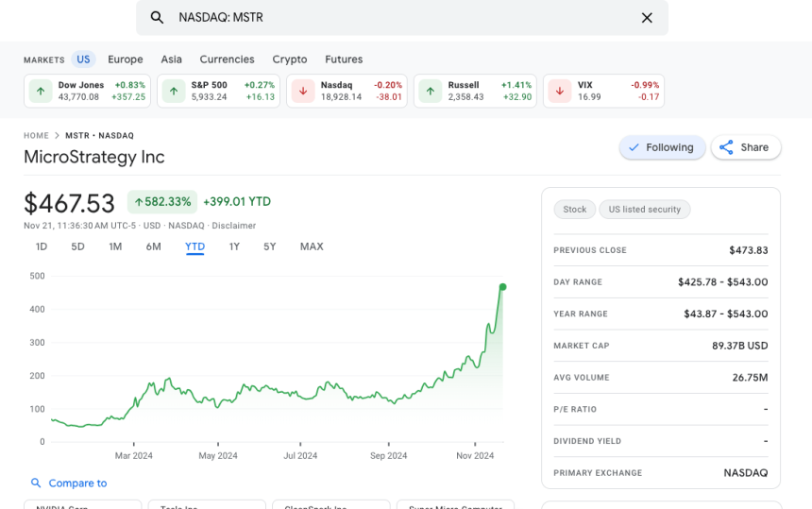Clear the search box with X icon
Screen dimensions: 812x509
point(647,17)
